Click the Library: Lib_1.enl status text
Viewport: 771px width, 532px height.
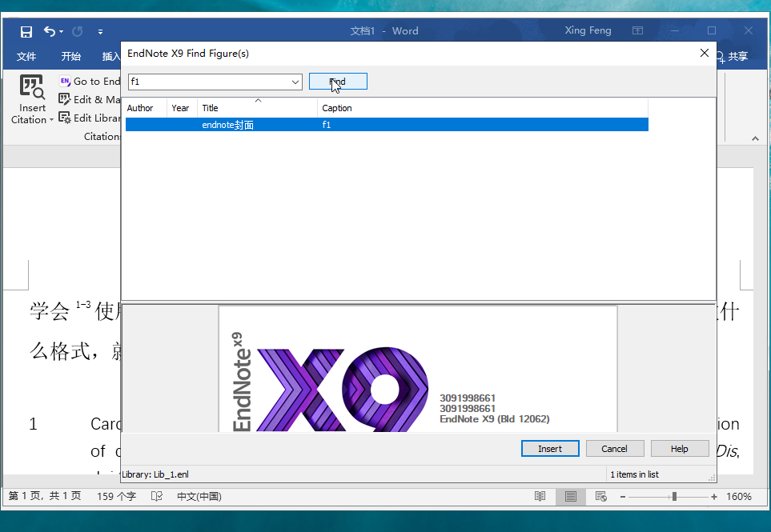[155, 474]
